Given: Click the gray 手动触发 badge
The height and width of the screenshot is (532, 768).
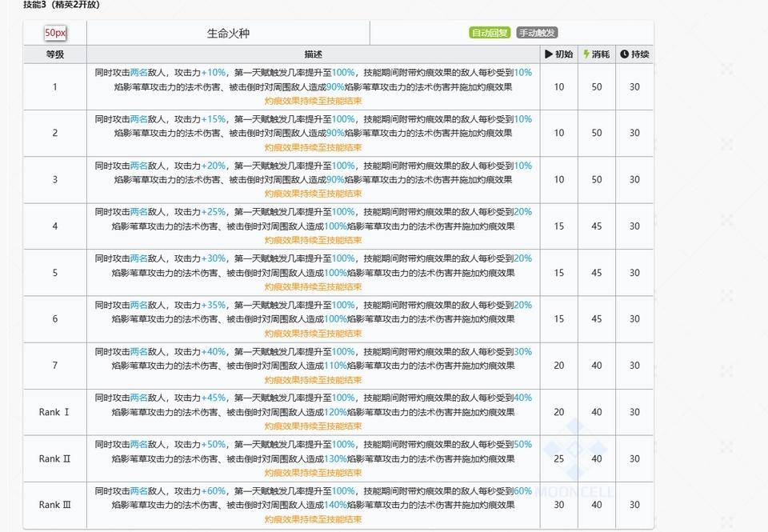Looking at the screenshot, I should (x=537, y=33).
